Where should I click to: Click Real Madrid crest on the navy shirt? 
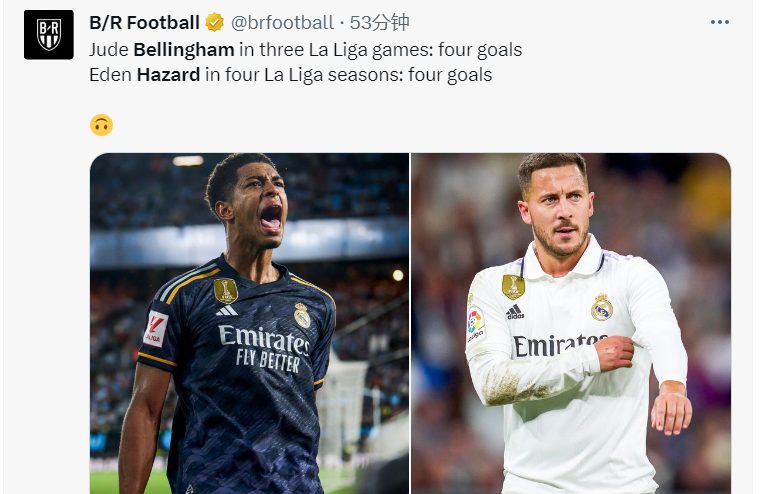[x=302, y=315]
